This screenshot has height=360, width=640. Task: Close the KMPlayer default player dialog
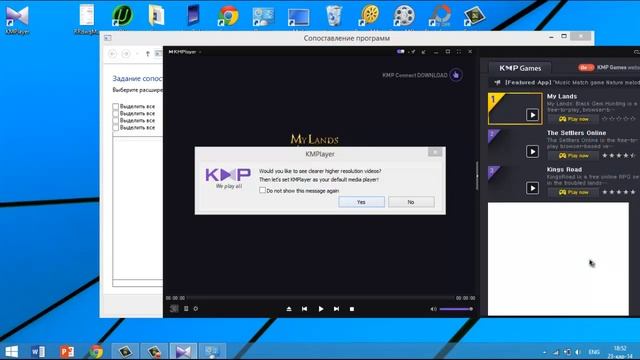click(x=435, y=152)
